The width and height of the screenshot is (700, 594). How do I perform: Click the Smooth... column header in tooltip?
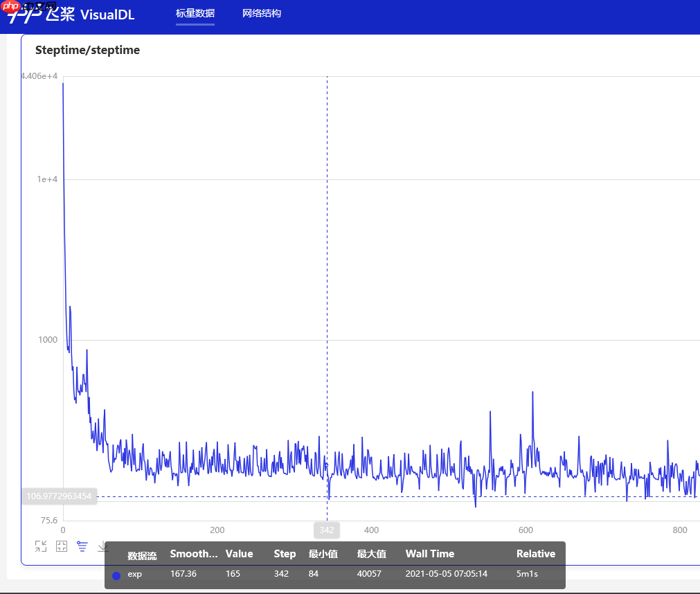pyautogui.click(x=193, y=554)
